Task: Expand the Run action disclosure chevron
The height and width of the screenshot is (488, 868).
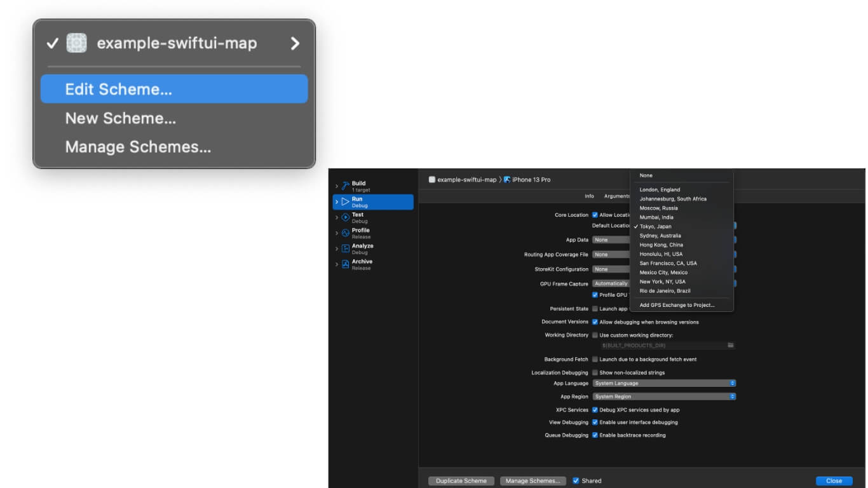Action: (337, 201)
